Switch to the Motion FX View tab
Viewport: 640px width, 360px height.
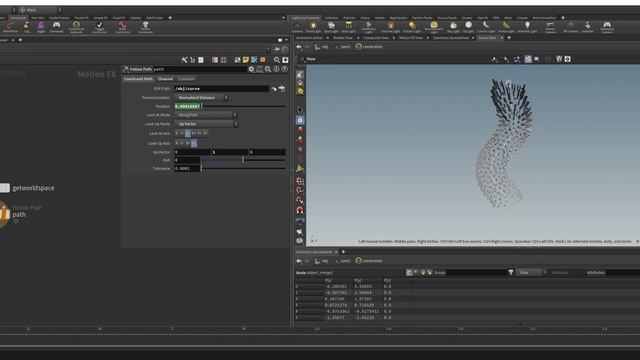411,38
